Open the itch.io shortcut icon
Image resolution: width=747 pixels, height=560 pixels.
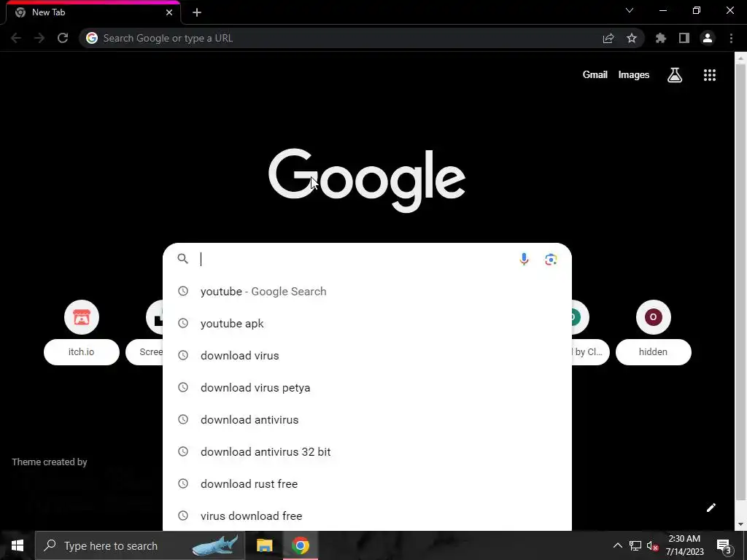(x=82, y=317)
